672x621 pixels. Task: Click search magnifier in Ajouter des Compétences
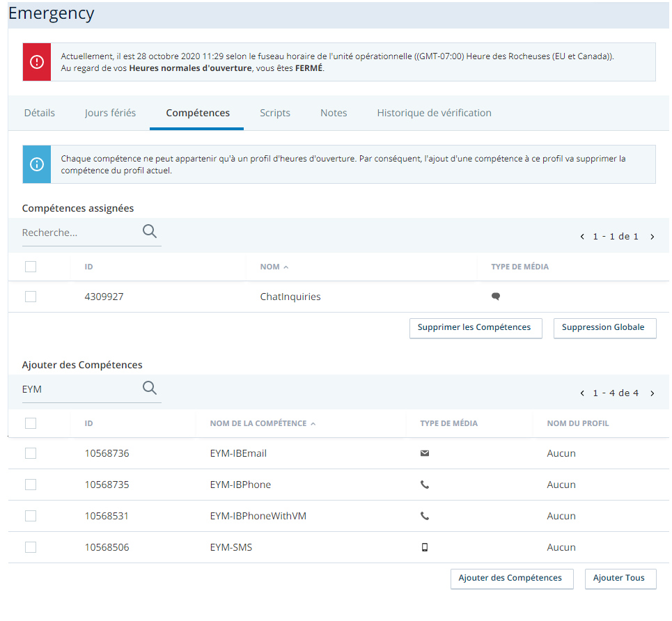(x=150, y=388)
